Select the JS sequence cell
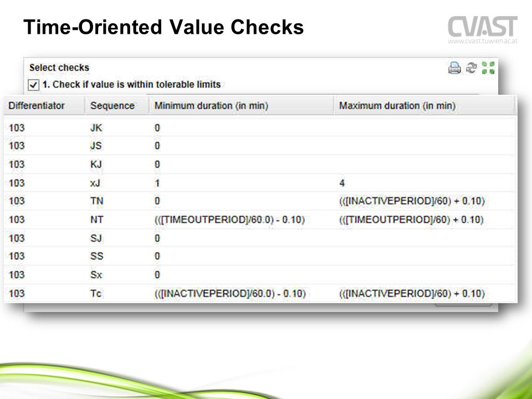Viewport: 532px width, 399px height. click(x=96, y=146)
